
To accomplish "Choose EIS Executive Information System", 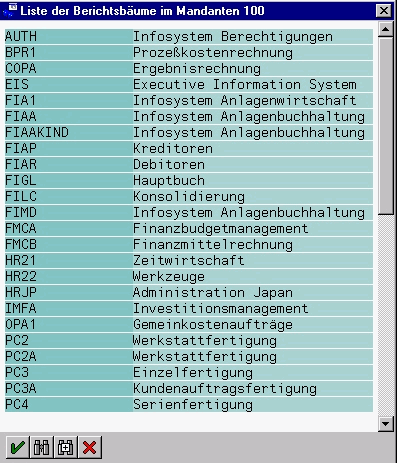I will tap(189, 85).
